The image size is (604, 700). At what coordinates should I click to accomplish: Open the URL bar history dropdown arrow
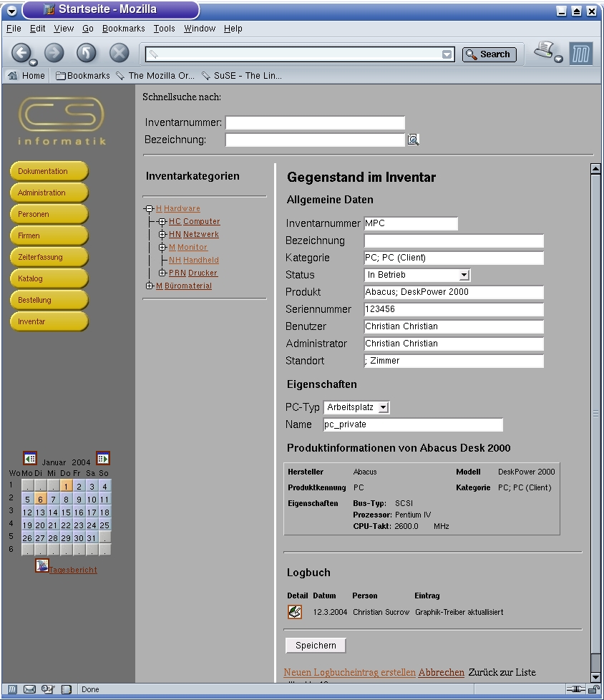pyautogui.click(x=447, y=54)
